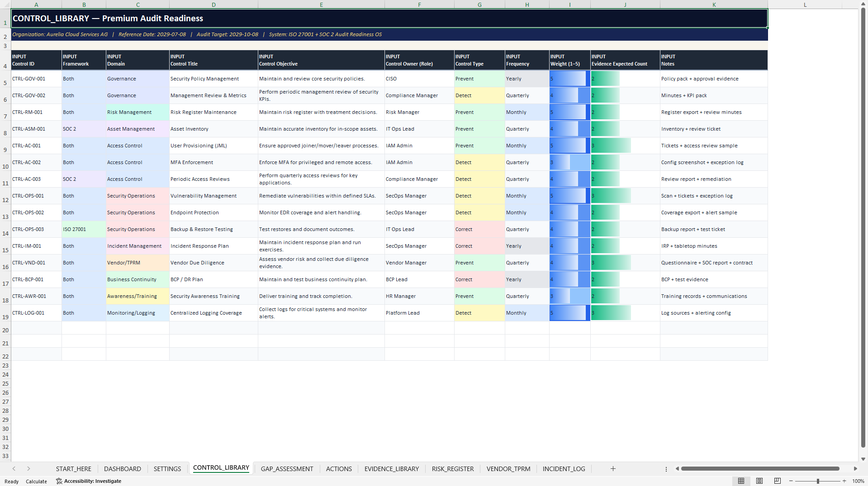
Task: Open the VENDOR_TPRM sheet tab
Action: coord(508,469)
